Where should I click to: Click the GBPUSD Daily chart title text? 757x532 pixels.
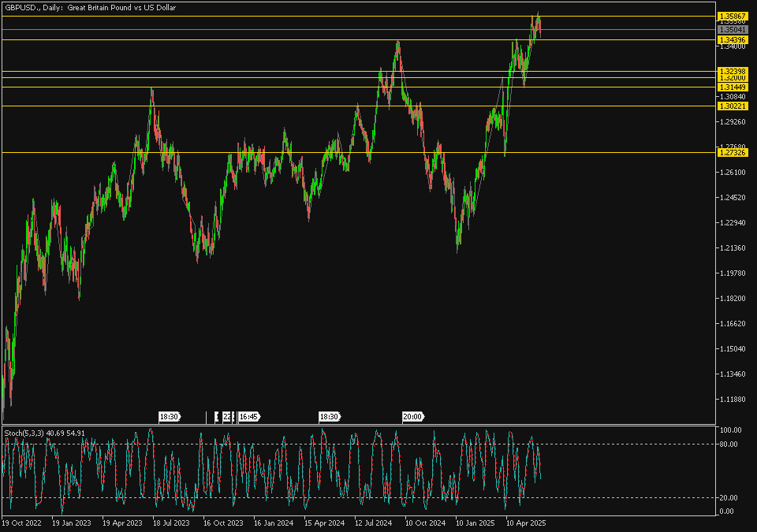91,7
